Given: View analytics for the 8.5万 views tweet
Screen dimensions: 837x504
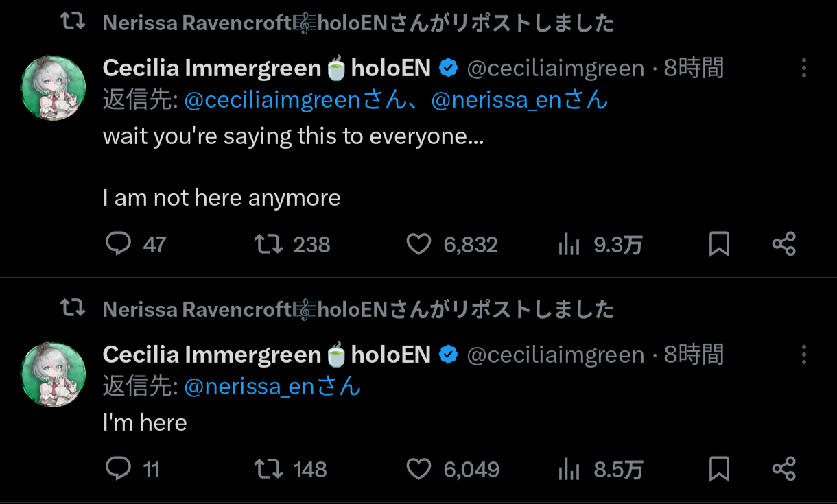Looking at the screenshot, I should click(x=569, y=470).
